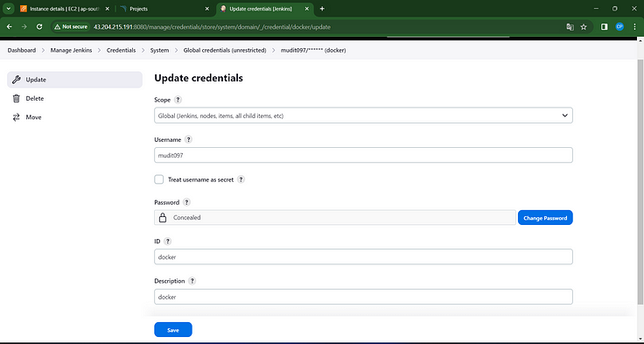Screen dimensions: 644x344
Task: Open the browser side panel icon
Action: click(x=605, y=27)
